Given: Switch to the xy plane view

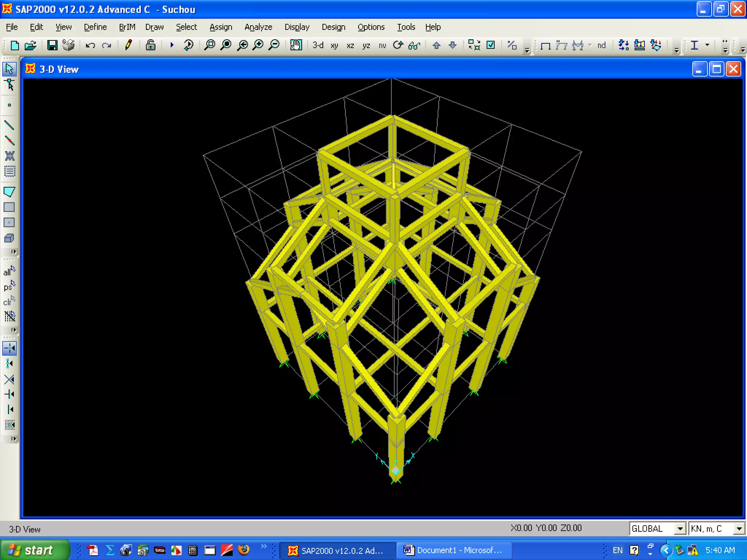Looking at the screenshot, I should [334, 45].
